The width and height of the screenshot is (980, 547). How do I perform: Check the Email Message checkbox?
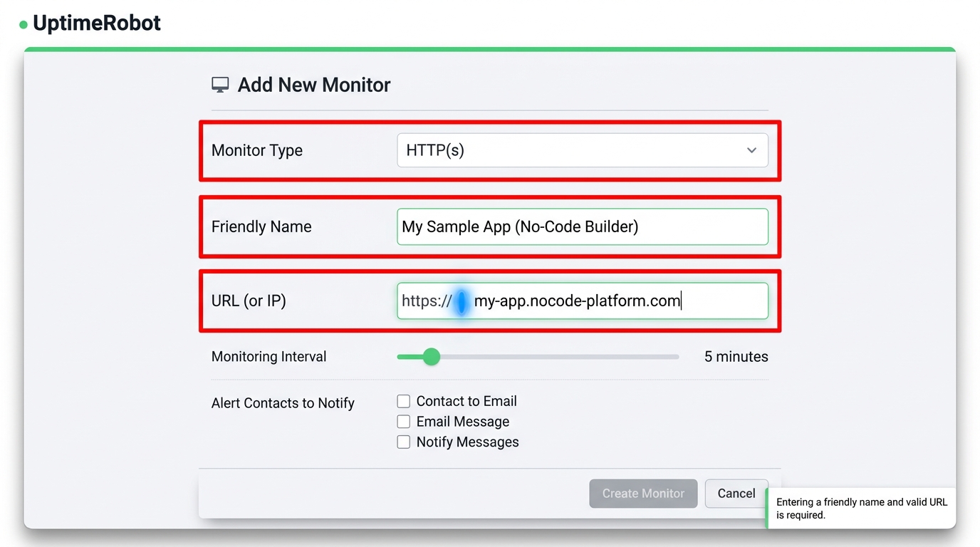pos(404,422)
